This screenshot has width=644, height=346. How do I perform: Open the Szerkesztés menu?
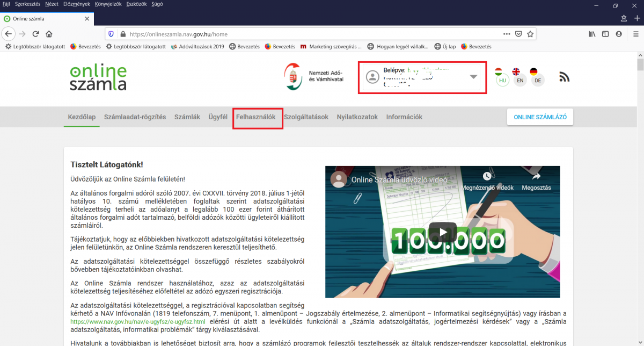(x=27, y=4)
